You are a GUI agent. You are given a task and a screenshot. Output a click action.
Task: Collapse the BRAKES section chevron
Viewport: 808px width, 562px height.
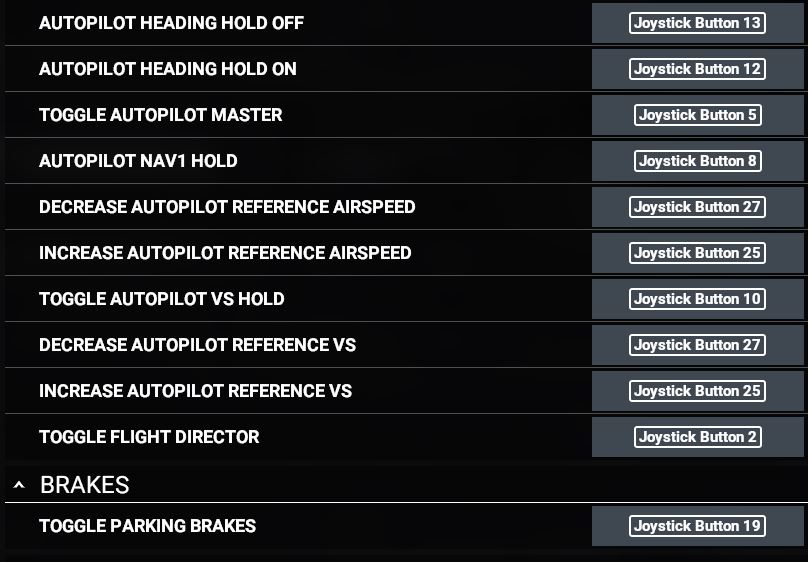[x=19, y=485]
